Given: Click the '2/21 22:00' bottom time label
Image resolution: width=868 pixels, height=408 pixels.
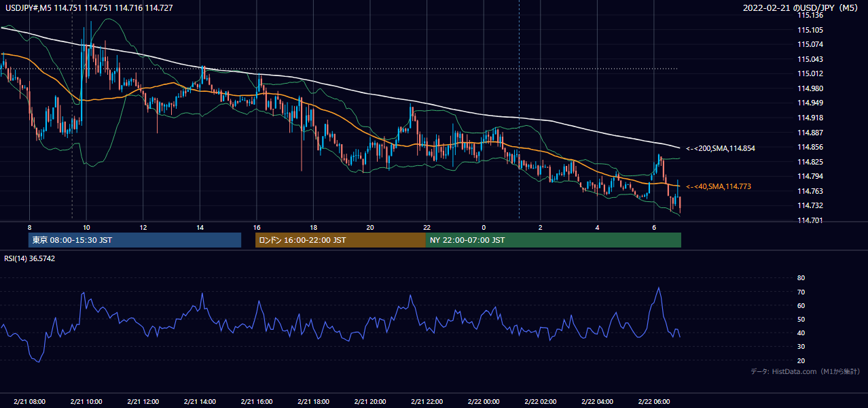Looking at the screenshot, I should coord(427,402).
